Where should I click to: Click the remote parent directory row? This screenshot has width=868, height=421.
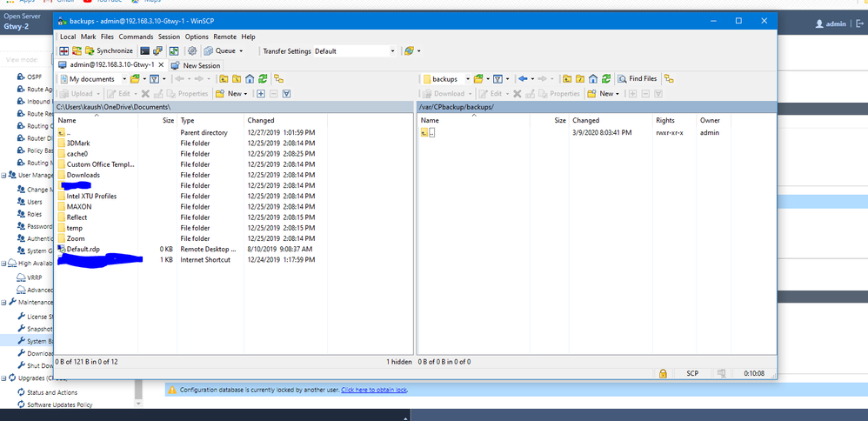[x=575, y=133]
